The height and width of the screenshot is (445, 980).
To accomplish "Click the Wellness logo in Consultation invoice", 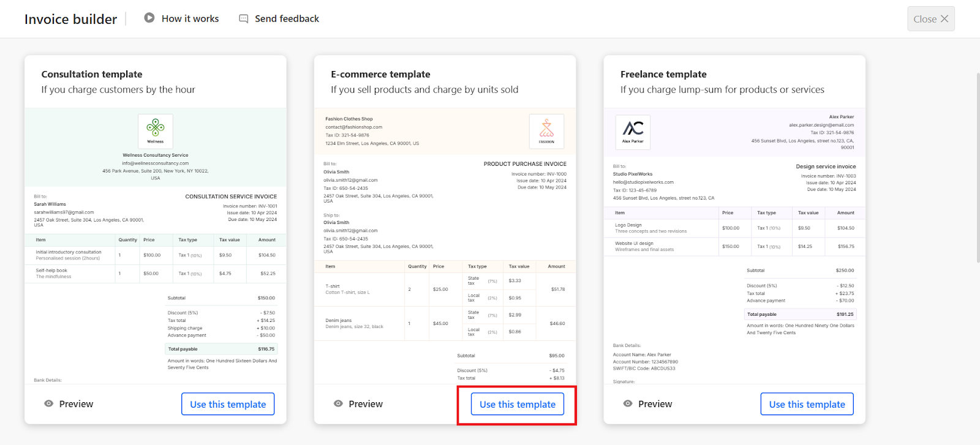I will 156,130.
